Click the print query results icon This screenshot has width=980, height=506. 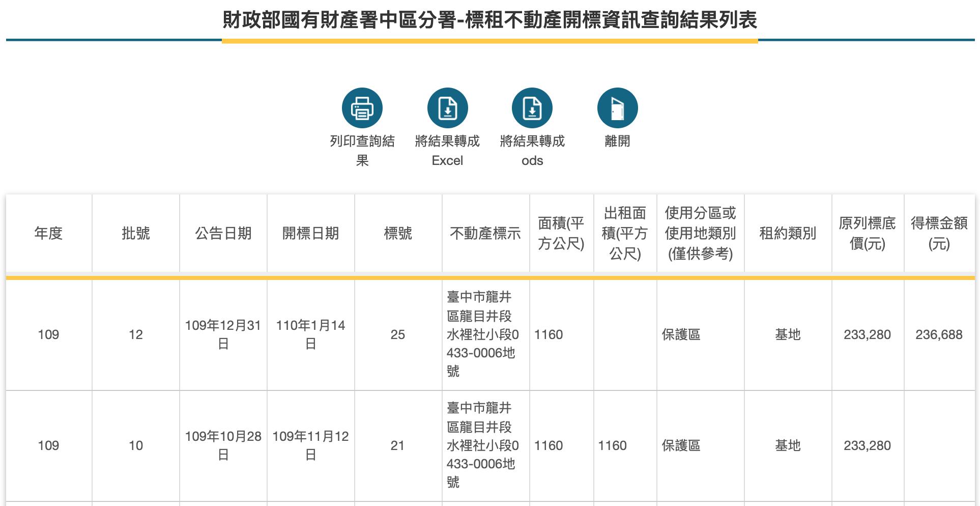[362, 108]
